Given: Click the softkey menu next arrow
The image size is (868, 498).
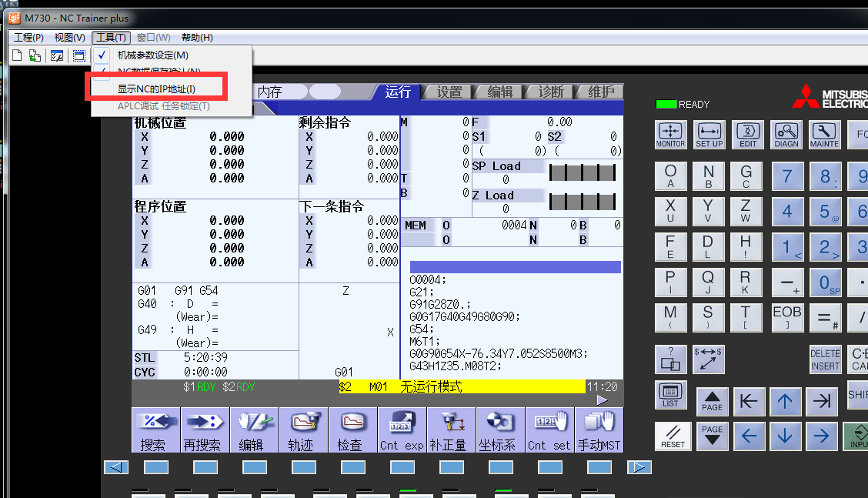Looking at the screenshot, I should point(603,400).
